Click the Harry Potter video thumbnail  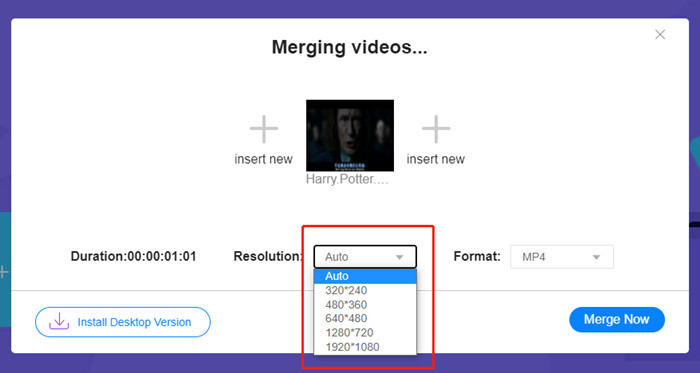point(350,135)
